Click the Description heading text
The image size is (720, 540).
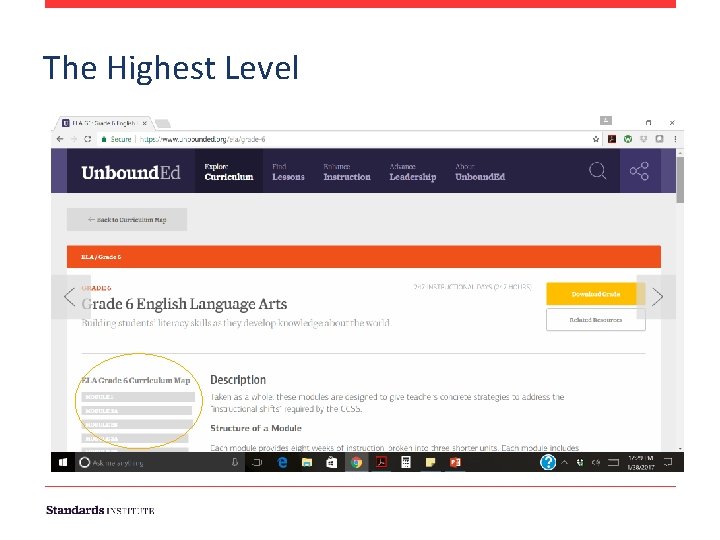(x=238, y=380)
